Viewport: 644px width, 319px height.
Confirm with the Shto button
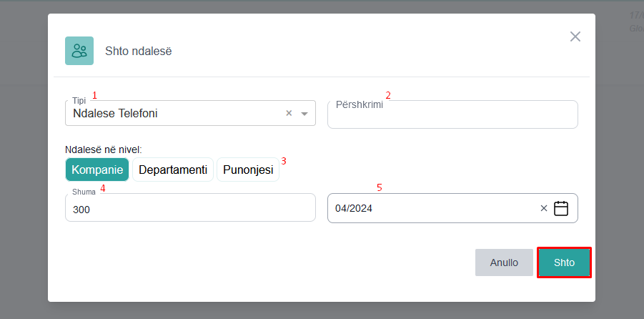click(x=564, y=262)
